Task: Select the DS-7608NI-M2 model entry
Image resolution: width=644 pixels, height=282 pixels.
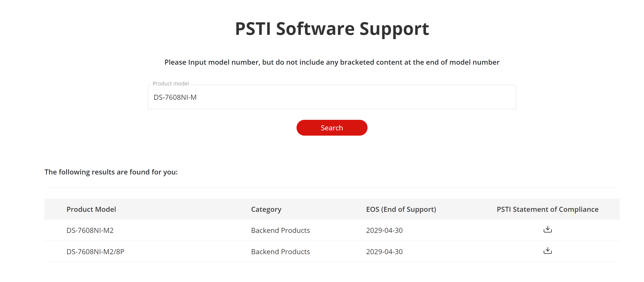Action: click(90, 230)
